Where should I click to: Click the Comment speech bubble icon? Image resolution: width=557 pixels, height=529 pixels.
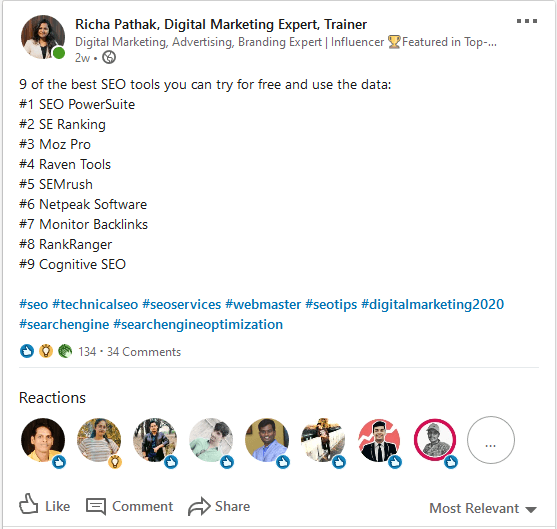96,506
